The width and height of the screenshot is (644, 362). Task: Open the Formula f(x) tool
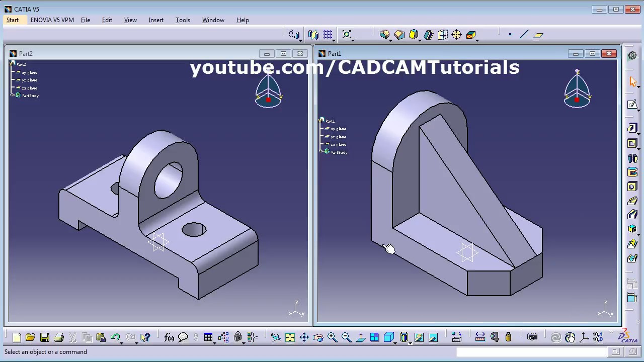[x=169, y=337]
